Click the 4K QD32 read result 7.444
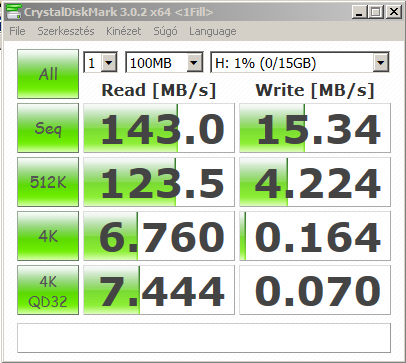Image resolution: width=406 pixels, height=363 pixels. 159,290
